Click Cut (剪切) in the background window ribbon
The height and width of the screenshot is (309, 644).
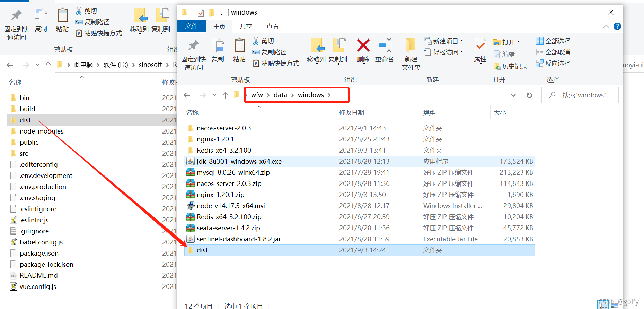tap(87, 11)
